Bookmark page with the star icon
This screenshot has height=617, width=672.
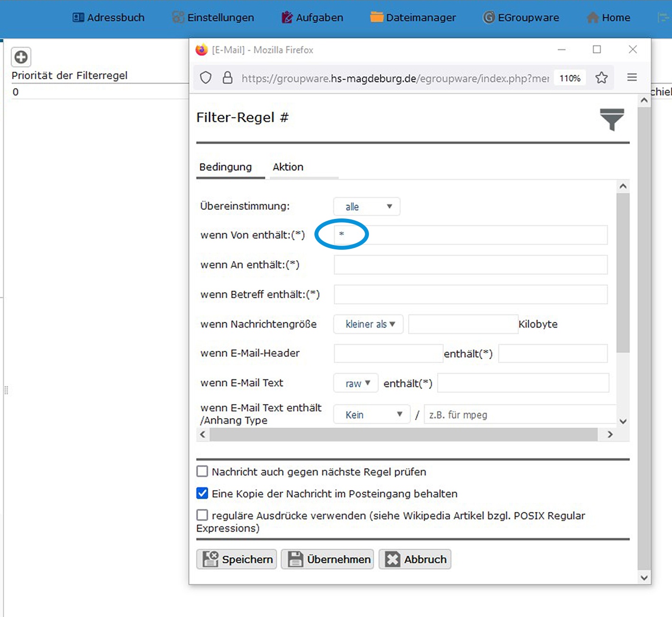point(601,78)
